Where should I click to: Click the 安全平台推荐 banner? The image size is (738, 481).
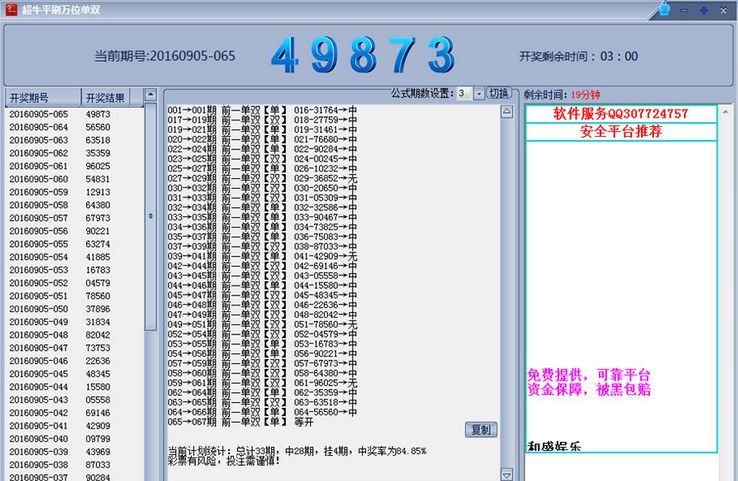pyautogui.click(x=621, y=132)
